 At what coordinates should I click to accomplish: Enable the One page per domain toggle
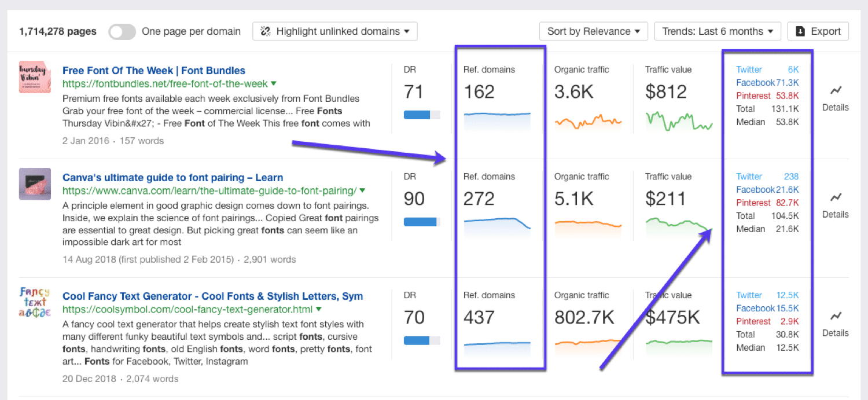(x=122, y=31)
